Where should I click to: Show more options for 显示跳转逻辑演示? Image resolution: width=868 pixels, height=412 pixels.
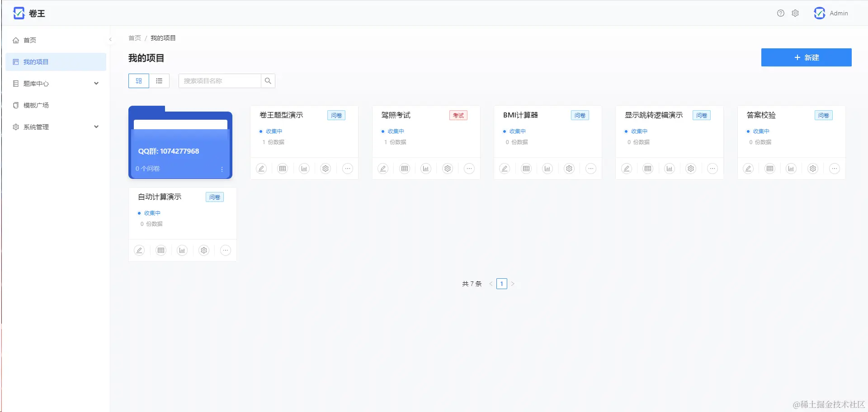point(712,169)
